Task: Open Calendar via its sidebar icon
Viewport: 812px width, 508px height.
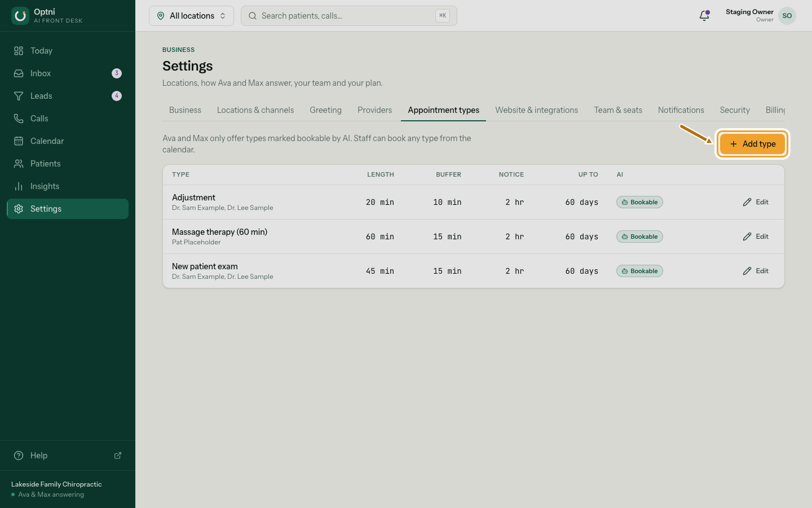Action: coord(19,141)
